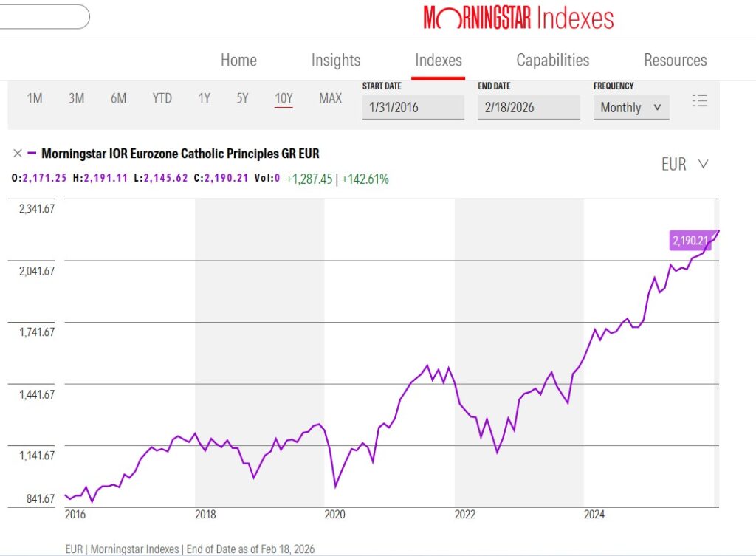Click the 2,341.67 y-axis label
Screen dimensions: 756x556
coord(37,209)
